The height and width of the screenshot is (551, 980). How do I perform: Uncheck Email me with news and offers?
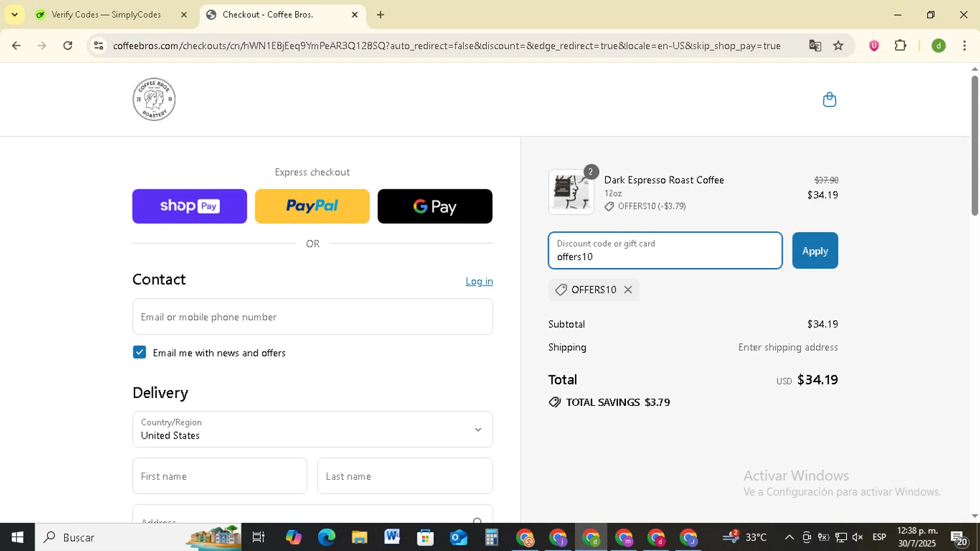tap(139, 352)
